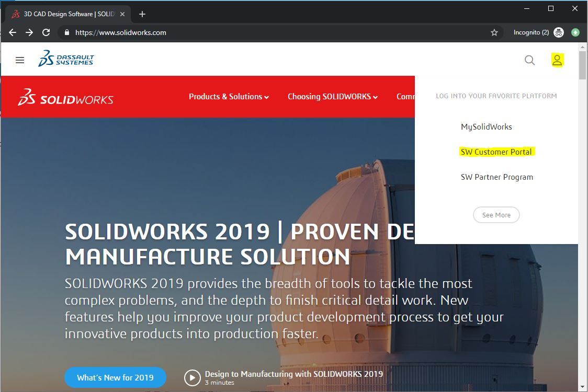Screen dimensions: 588x392
Task: Click the What's New for 2019 button
Action: 115,377
